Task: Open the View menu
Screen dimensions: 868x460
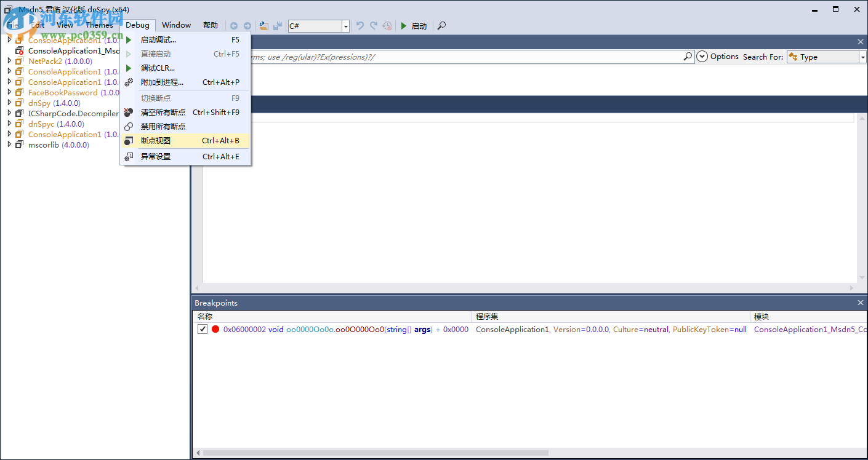Action: tap(65, 25)
